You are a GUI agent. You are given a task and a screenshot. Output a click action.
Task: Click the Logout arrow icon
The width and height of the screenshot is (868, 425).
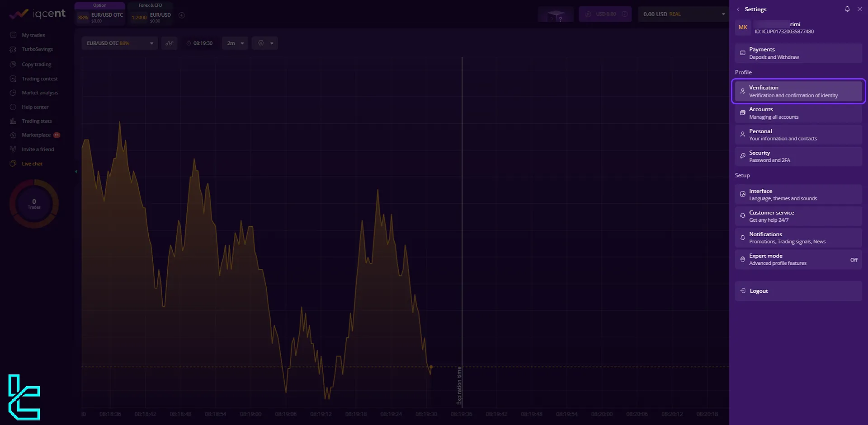point(742,291)
